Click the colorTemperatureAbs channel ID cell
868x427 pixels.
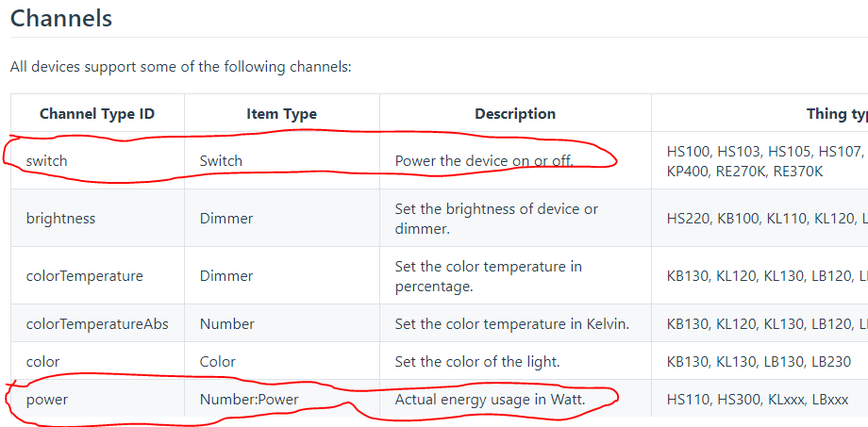[97, 323]
